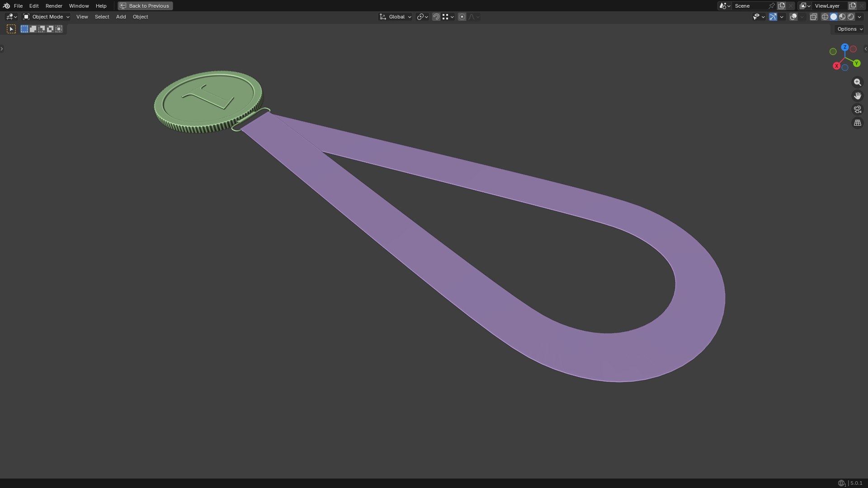The width and height of the screenshot is (868, 488).
Task: Open the viewport Add menu
Action: (121, 17)
